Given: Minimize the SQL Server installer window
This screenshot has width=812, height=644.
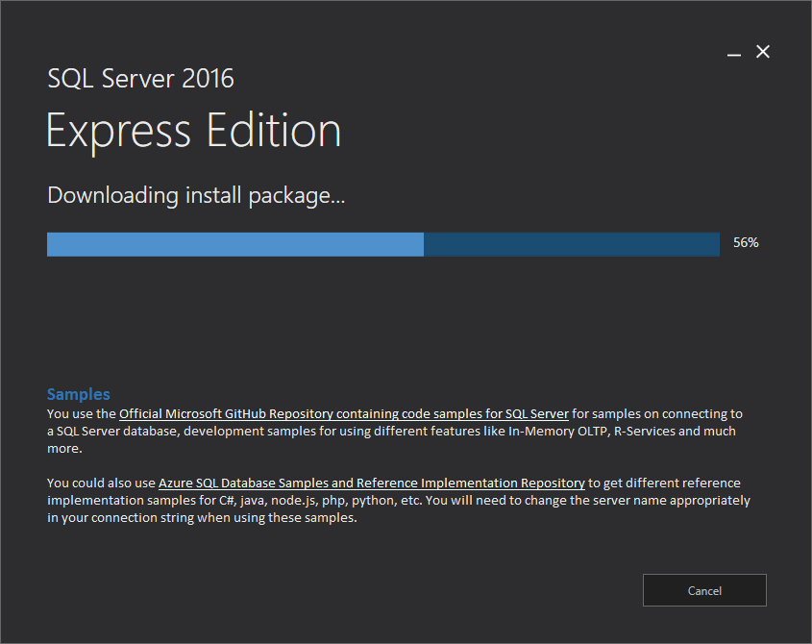Looking at the screenshot, I should [734, 52].
